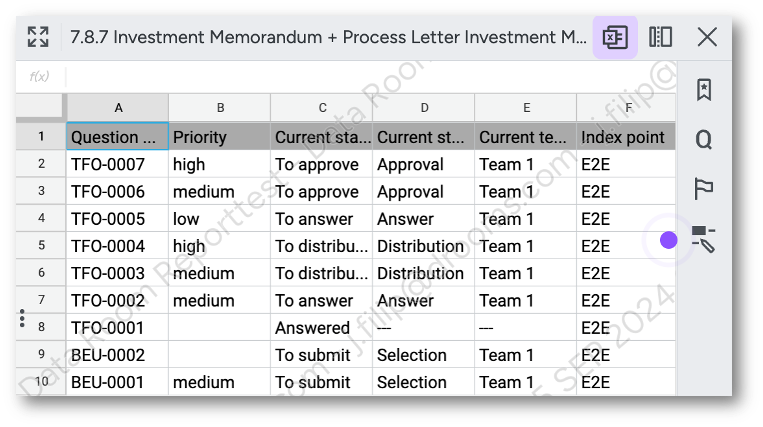Viewport: 763px width, 427px height.
Task: Click the fullscreen expand icon
Action: point(38,37)
